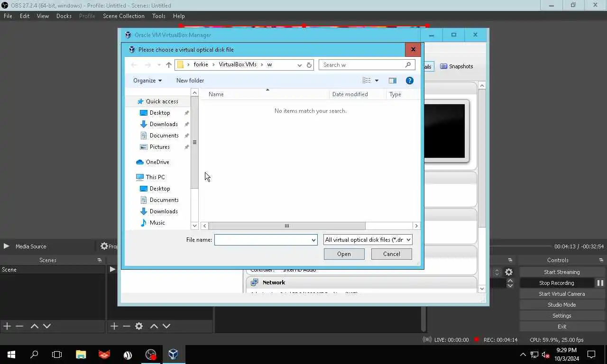Click the Open button
This screenshot has height=364, width=607.
click(x=344, y=254)
